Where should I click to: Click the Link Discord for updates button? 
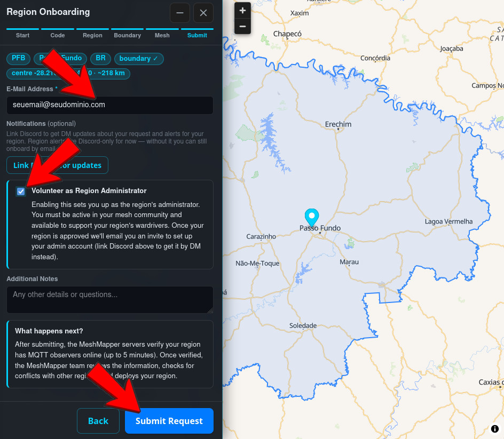(57, 165)
